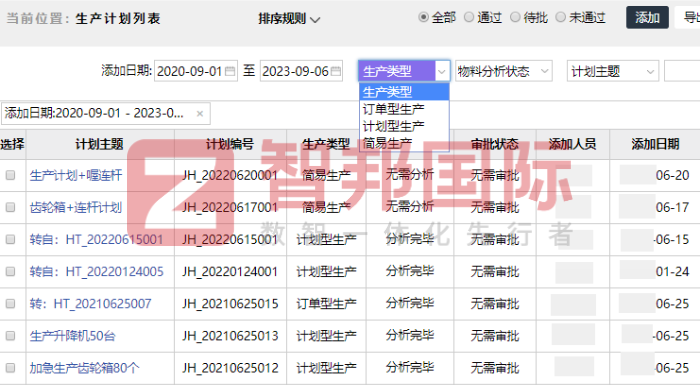
Task: Select the checkbox for HT_20210625007 row
Action: point(10,304)
